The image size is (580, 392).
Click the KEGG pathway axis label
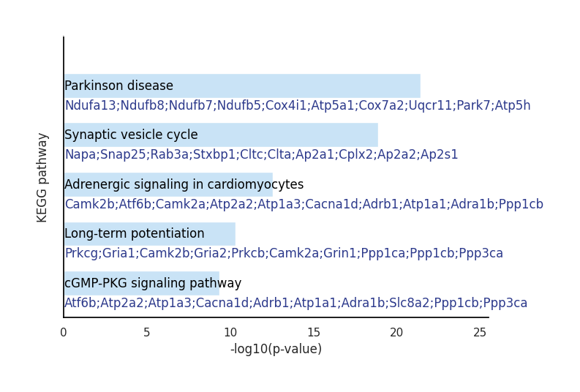42,178
